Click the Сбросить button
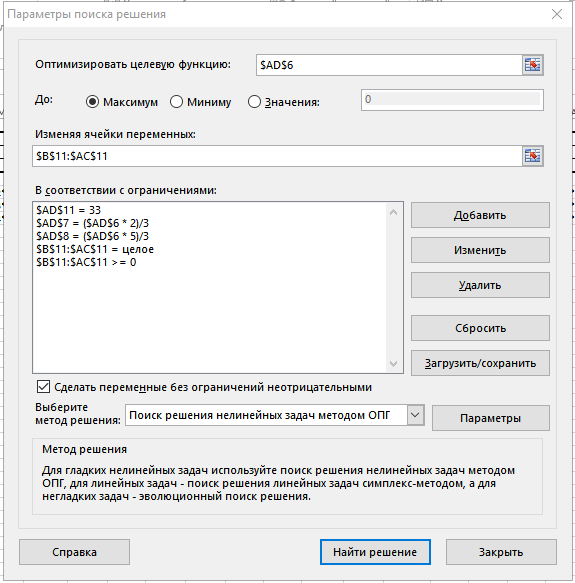 tap(480, 328)
